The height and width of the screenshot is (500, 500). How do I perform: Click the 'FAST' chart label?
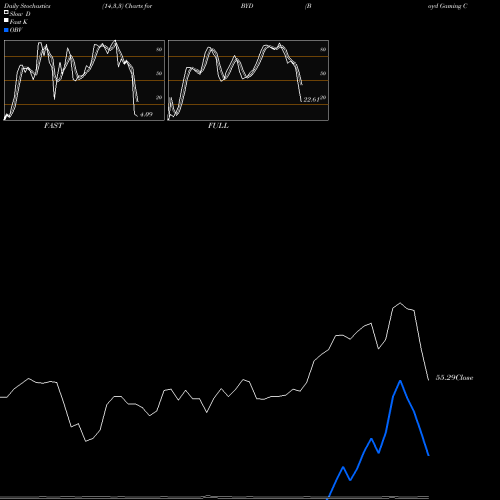53,126
